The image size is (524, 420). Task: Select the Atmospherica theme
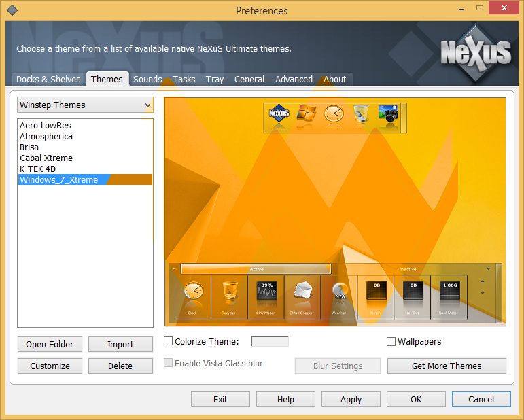click(85, 137)
